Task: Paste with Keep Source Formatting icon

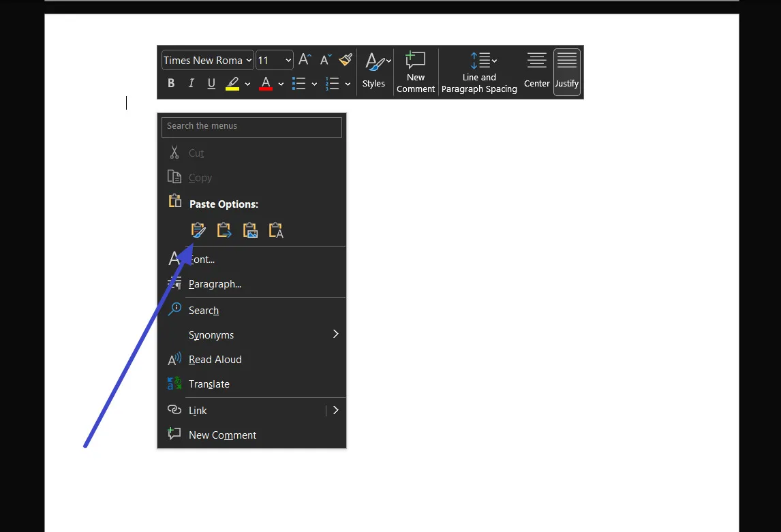Action: click(198, 230)
